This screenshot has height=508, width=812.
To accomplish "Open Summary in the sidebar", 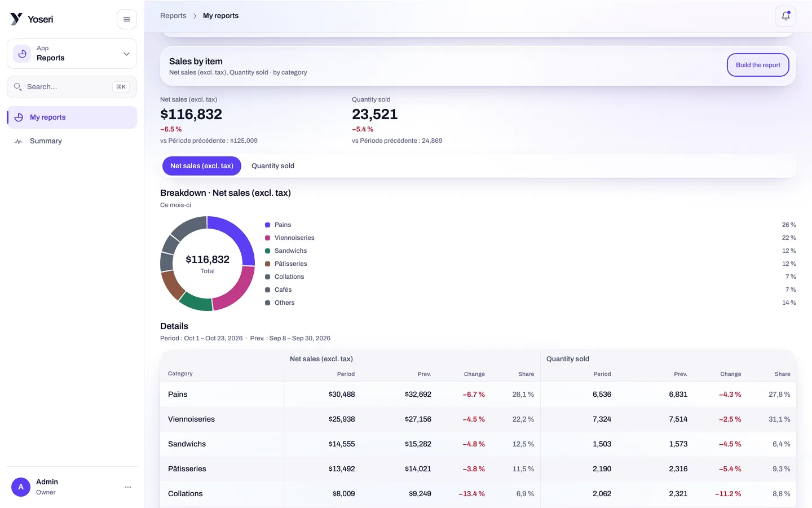I will tap(72, 141).
